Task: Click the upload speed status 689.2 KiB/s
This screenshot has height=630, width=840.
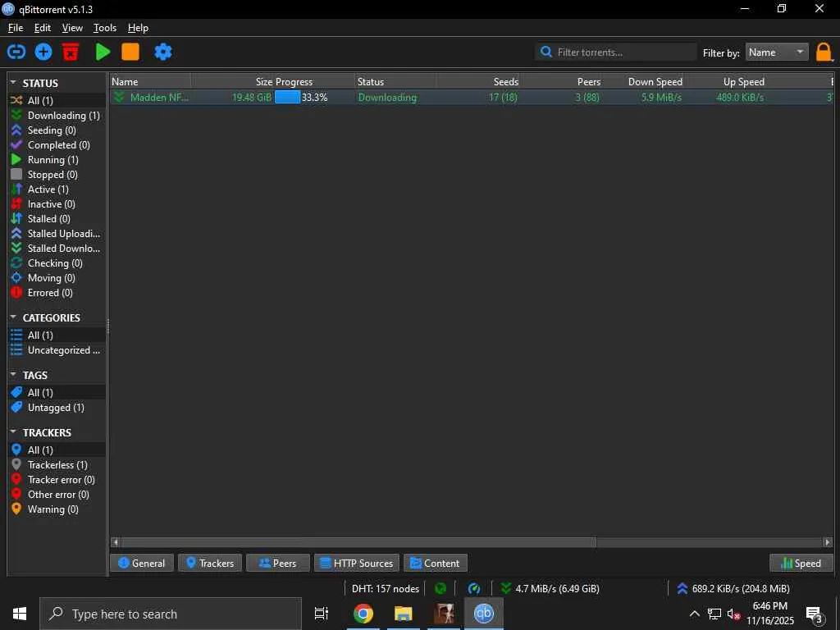Action: pos(733,589)
